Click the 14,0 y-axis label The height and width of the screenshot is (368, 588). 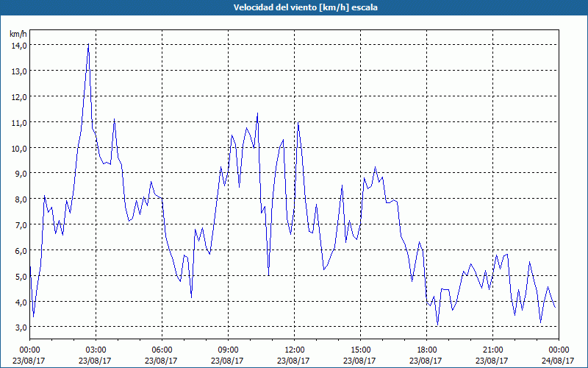click(x=19, y=46)
